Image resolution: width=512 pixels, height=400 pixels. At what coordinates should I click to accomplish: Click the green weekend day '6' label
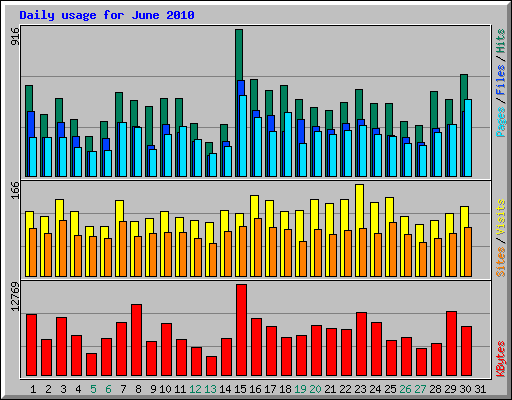tap(108, 389)
